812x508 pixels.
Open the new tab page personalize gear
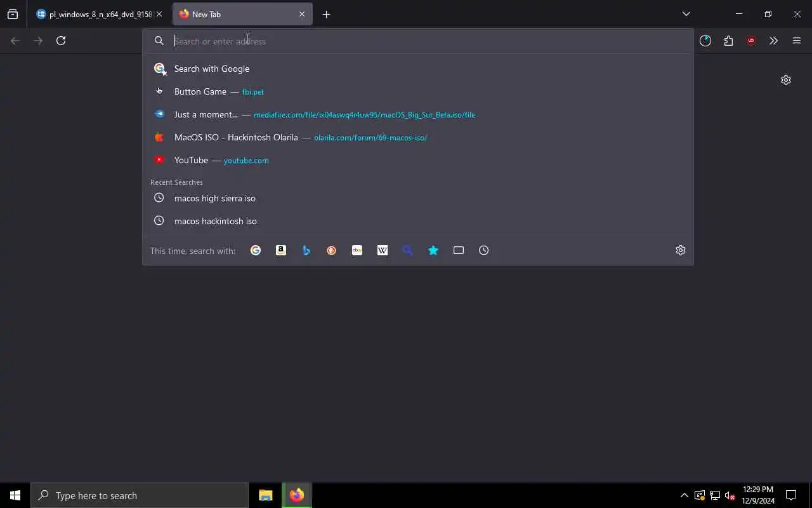tap(786, 80)
